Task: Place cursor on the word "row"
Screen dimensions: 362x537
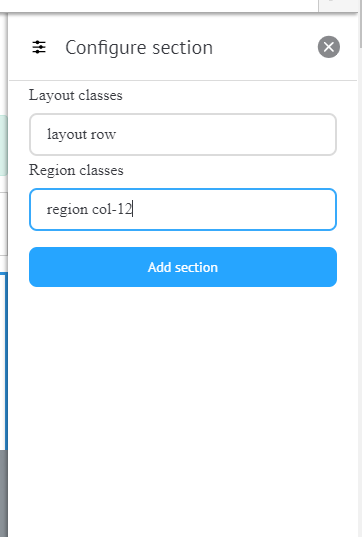Action: click(103, 135)
